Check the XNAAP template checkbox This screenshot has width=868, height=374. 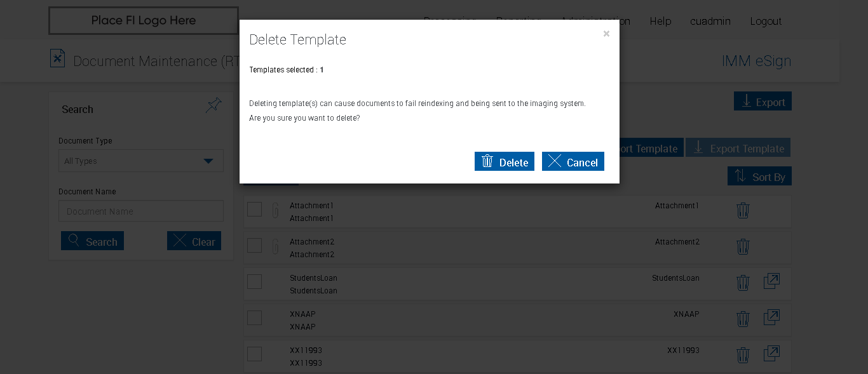pos(255,317)
